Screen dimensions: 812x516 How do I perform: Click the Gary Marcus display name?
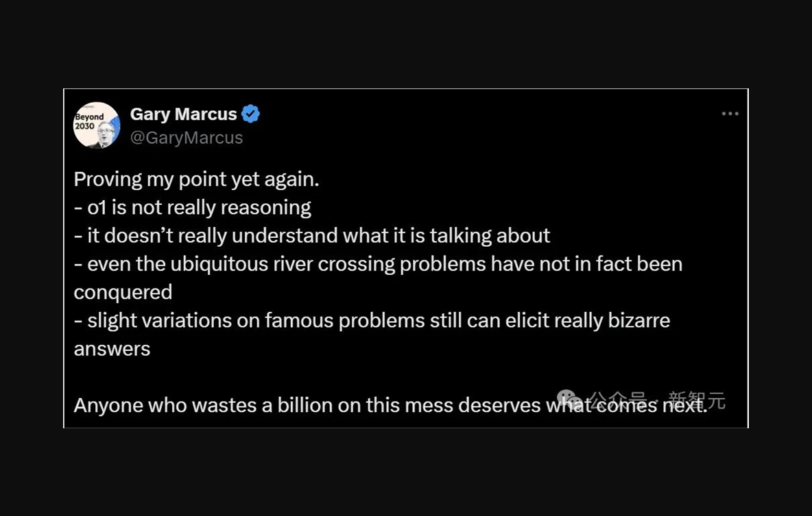[x=183, y=114]
